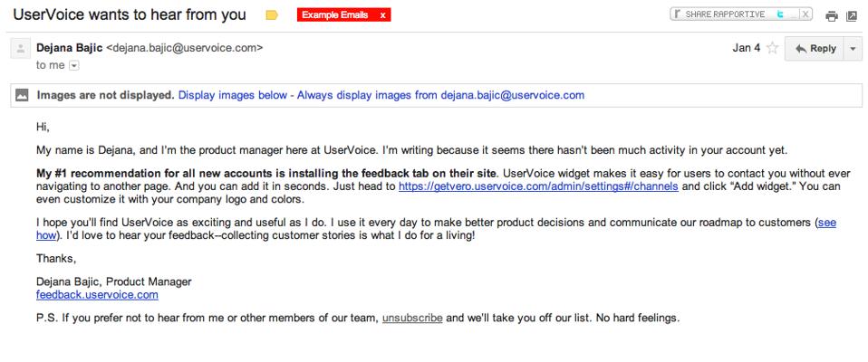Reply to Dejana's email
The height and width of the screenshot is (362, 868).
(815, 49)
